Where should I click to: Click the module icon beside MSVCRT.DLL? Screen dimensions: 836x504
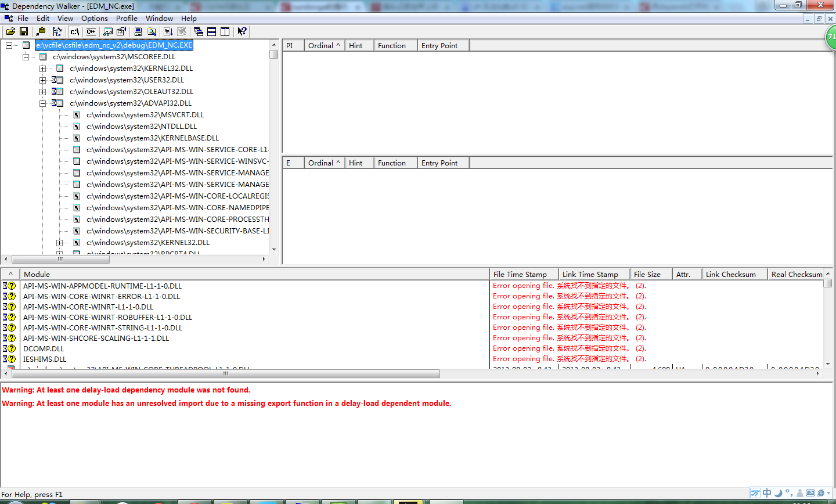pos(77,115)
